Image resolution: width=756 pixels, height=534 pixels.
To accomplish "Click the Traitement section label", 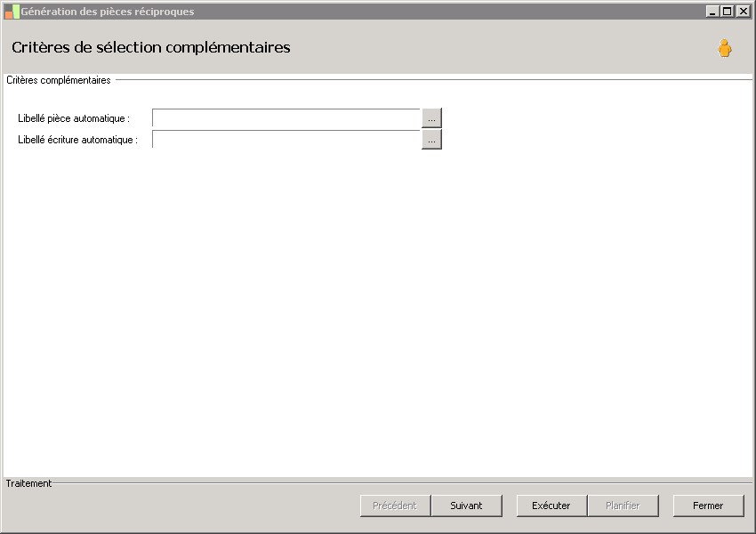I will 28,483.
